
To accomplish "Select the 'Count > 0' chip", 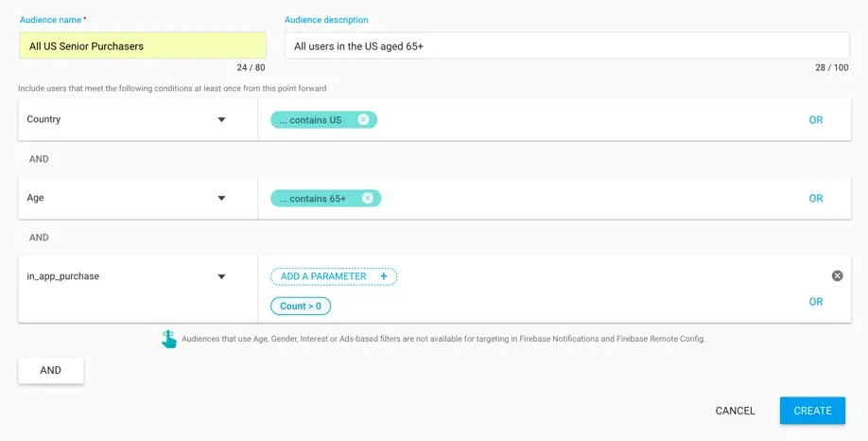I will click(301, 306).
